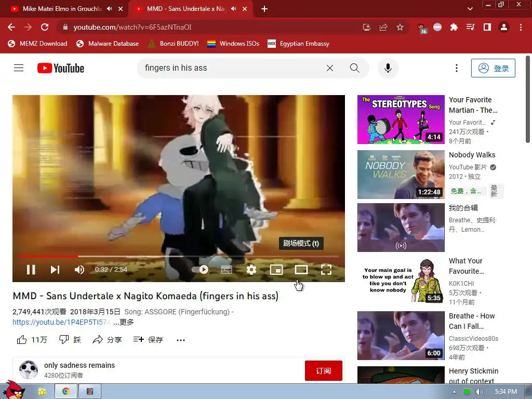
Task: Open 'only sadness remains' channel name
Action: click(79, 365)
